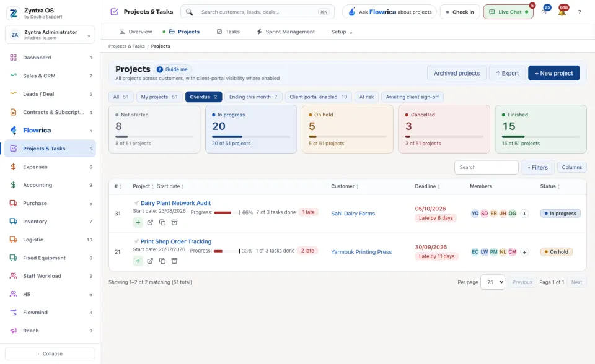Sort by the Deadline column
The width and height of the screenshot is (595, 364).
pyautogui.click(x=427, y=186)
